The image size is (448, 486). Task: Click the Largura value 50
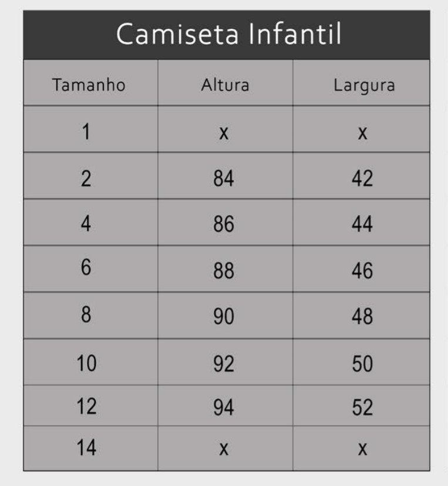coord(362,364)
